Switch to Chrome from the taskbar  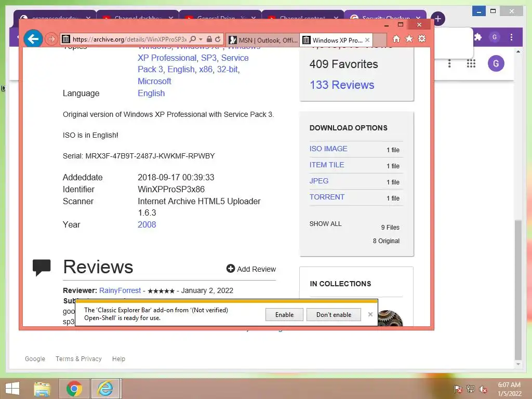tap(74, 389)
